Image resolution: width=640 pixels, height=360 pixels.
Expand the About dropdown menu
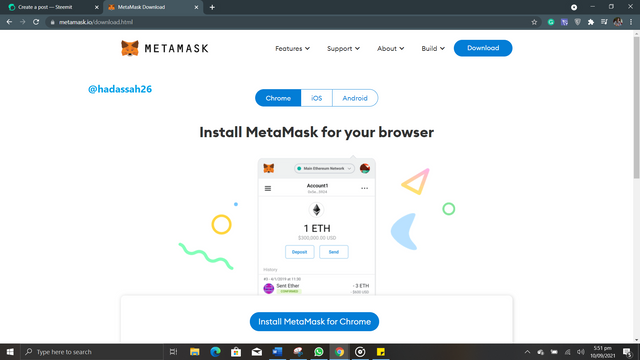pos(391,49)
